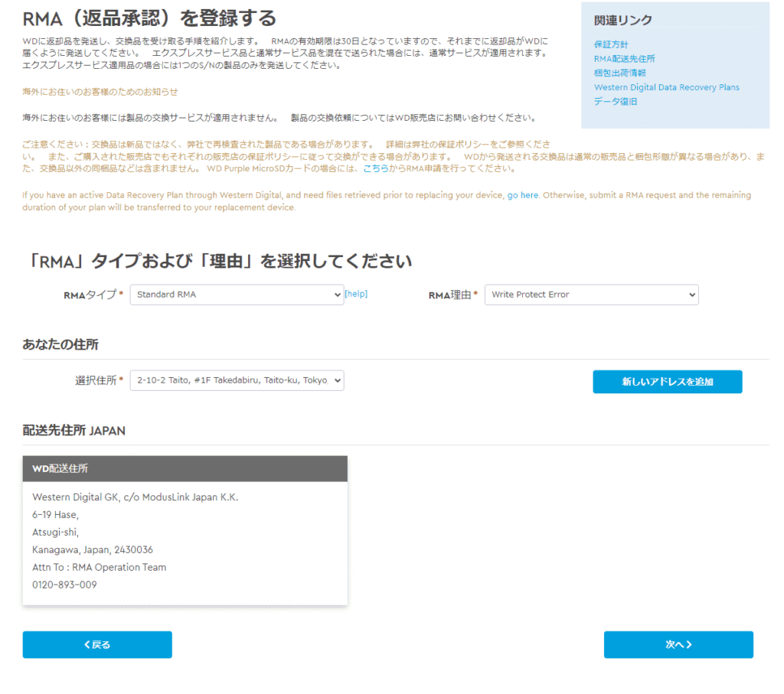Viewport: 784px width, 694px height.
Task: Click the 海外にお住いのお客様のためのお知らせ notice text
Action: coord(100,92)
